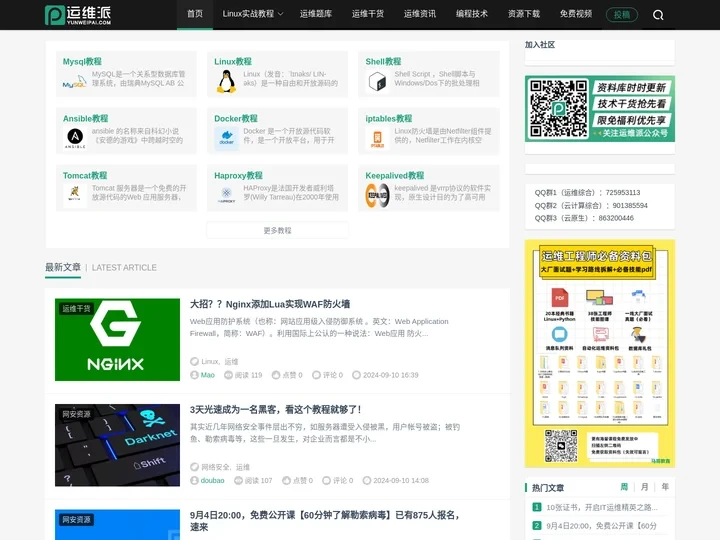The height and width of the screenshot is (540, 720).
Task: Open the Ansible教程 link
Action: click(85, 118)
